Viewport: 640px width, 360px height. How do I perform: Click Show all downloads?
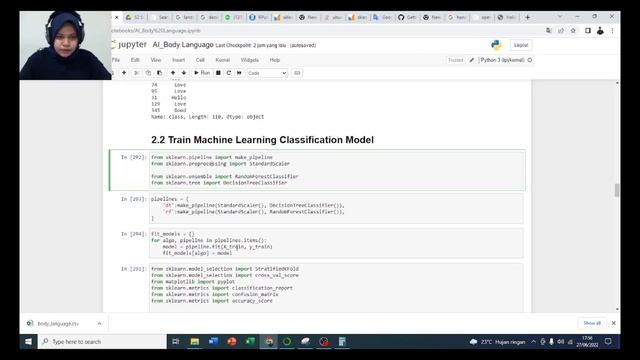point(592,323)
